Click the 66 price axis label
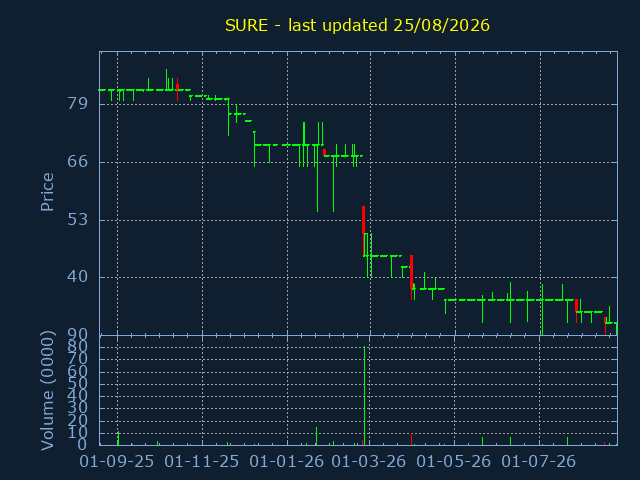Image resolution: width=640 pixels, height=480 pixels. click(x=78, y=162)
